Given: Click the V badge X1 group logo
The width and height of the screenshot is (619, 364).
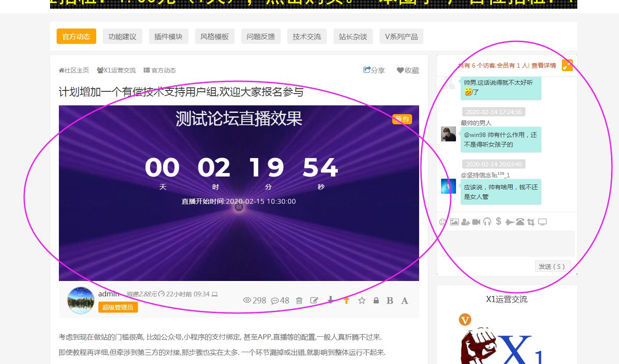Looking at the screenshot, I should pos(465,320).
